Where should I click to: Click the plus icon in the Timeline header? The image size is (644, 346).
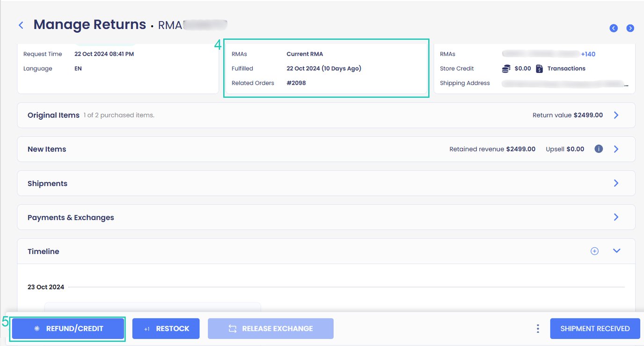point(594,251)
